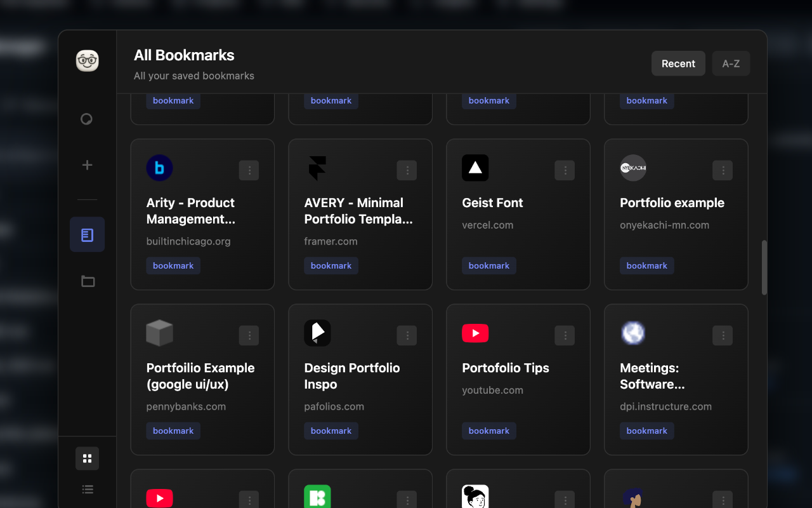Open options menu on Portofolio Tips card

(565, 335)
